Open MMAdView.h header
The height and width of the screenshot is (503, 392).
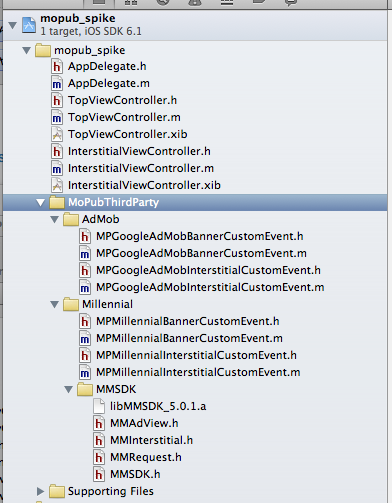pyautogui.click(x=144, y=423)
